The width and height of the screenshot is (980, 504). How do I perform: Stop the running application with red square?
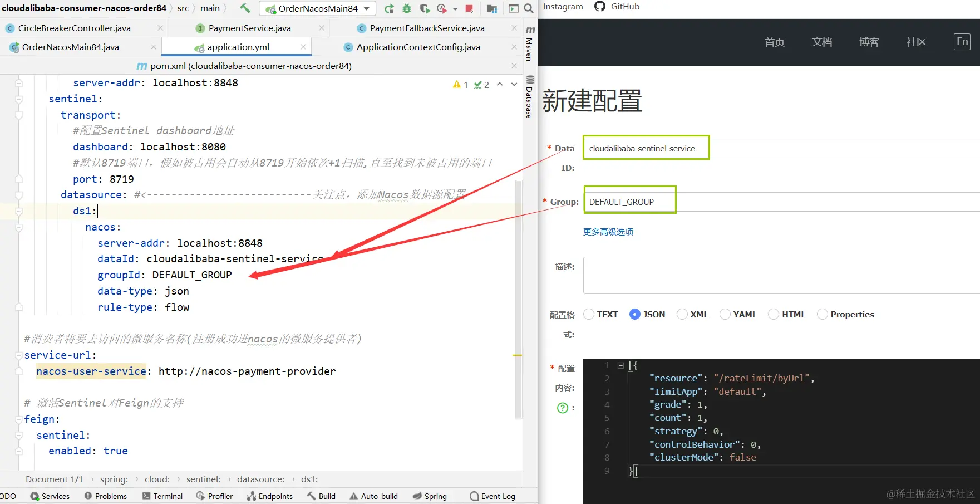click(x=469, y=8)
